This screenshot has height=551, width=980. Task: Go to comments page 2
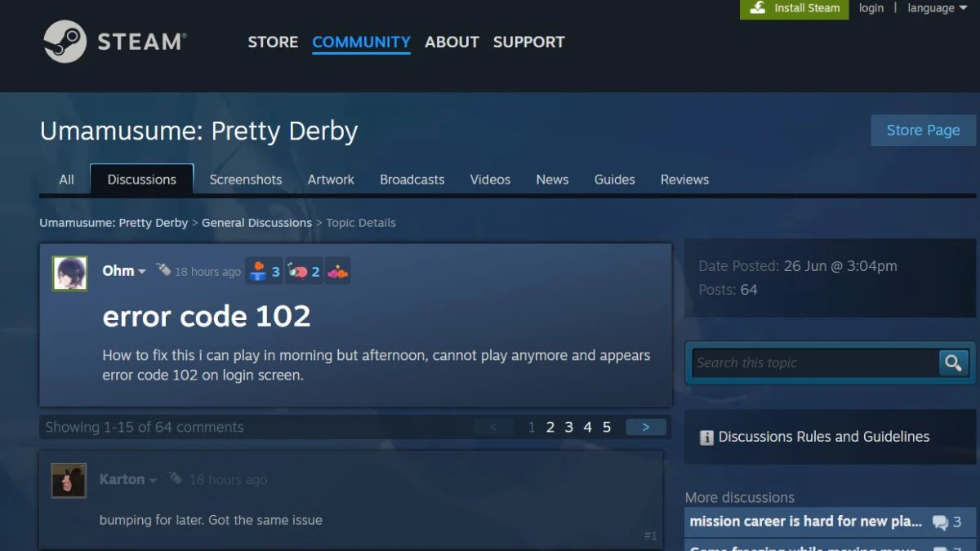click(550, 427)
